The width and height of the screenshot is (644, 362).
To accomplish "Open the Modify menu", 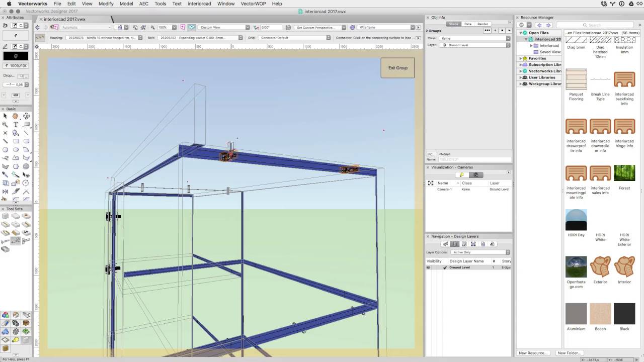I will click(106, 4).
